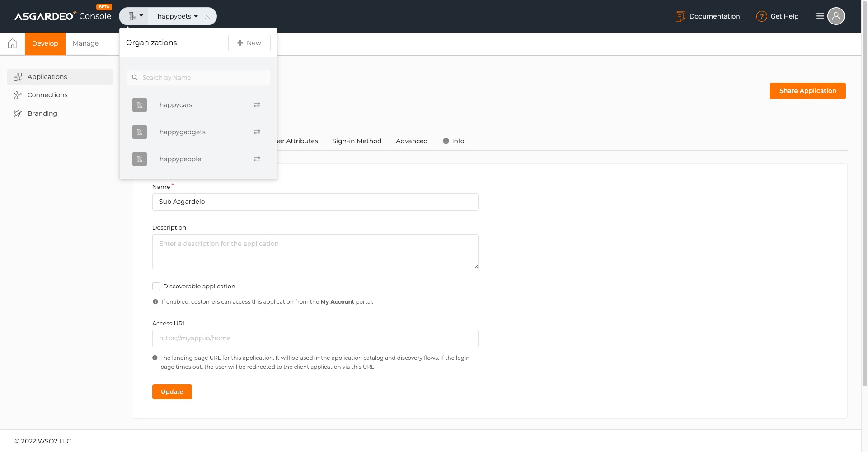Switch to happypeople via swap icon

click(x=257, y=159)
